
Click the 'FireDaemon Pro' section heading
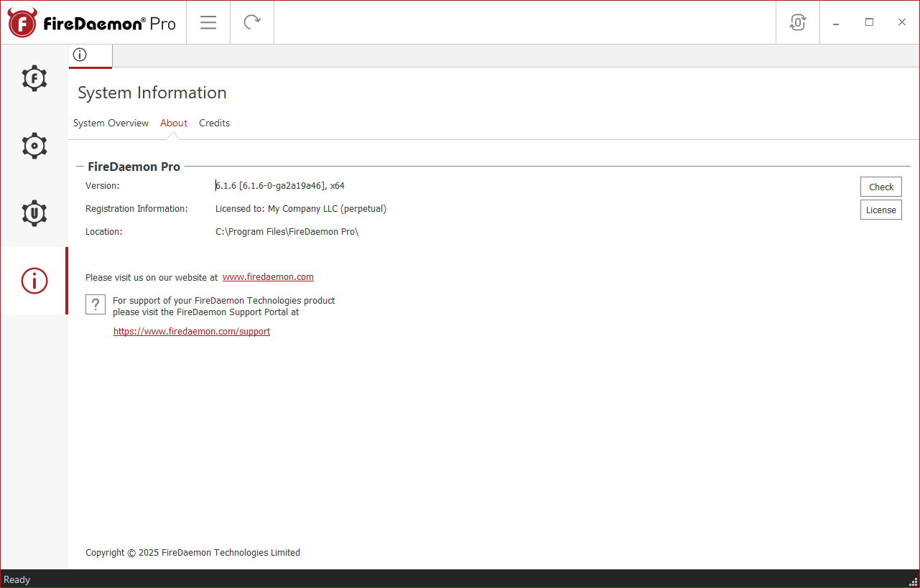[134, 167]
